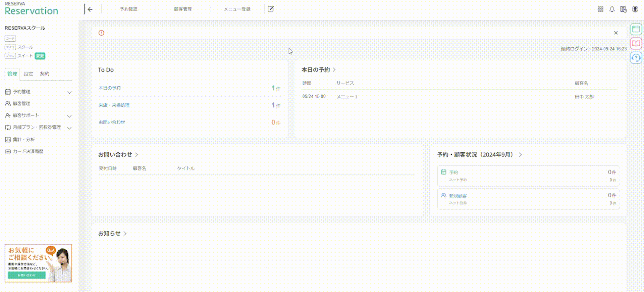Open the orange manual book icon
Screen dimensions: 644x292
click(x=636, y=44)
